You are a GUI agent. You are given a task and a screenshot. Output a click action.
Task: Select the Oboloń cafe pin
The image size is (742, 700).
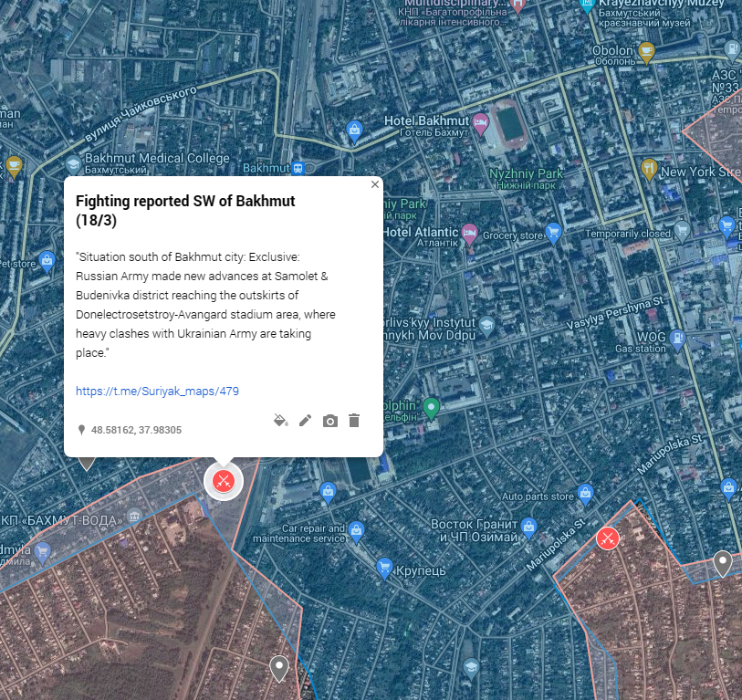tap(646, 53)
